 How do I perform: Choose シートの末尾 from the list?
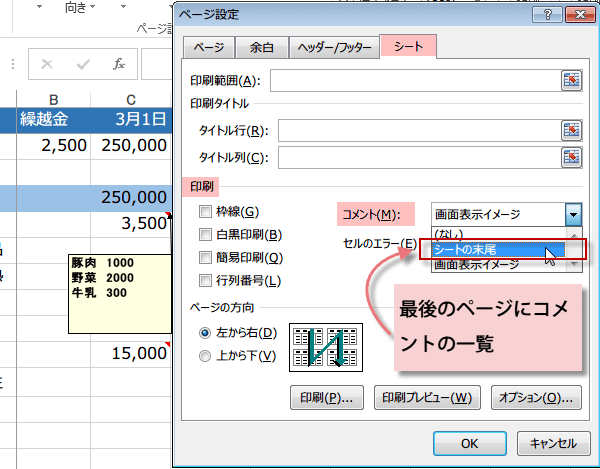click(490, 250)
